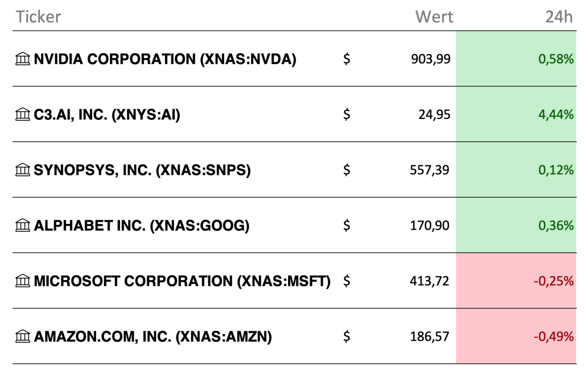Select the NVIDIA value cell 903,99
Viewport: 588px width, 374px height.
(430, 59)
